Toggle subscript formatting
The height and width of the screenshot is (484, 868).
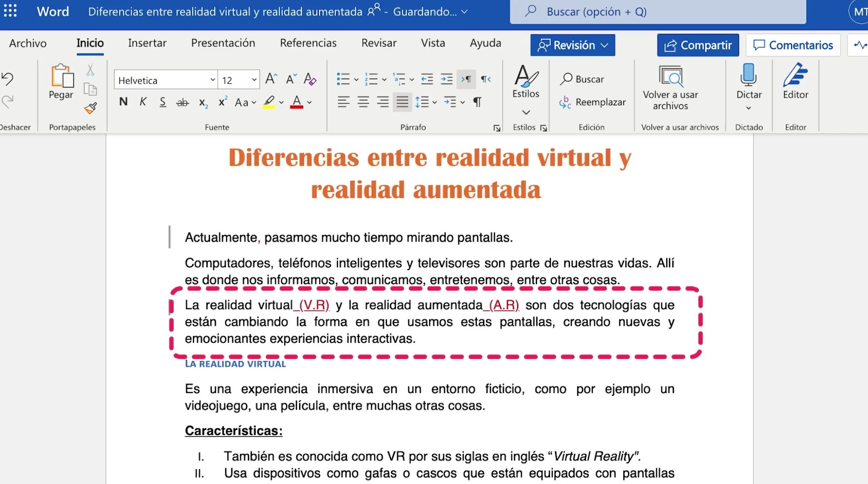click(203, 103)
